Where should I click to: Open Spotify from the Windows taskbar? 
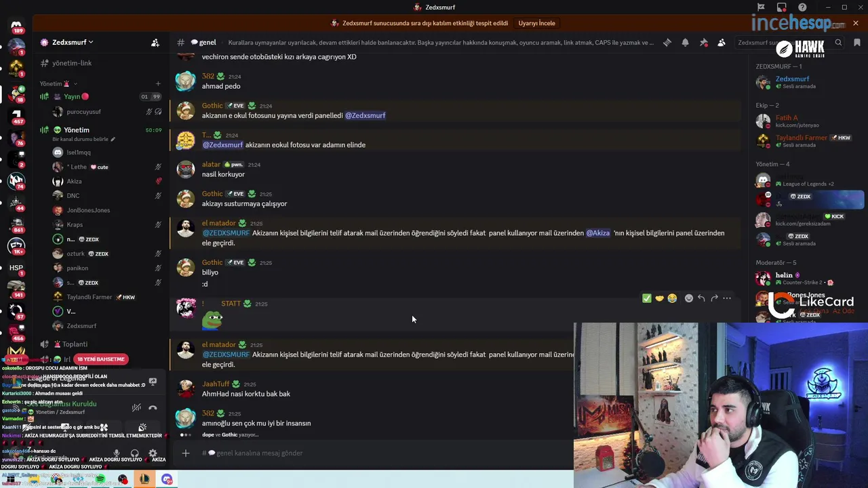click(x=100, y=479)
